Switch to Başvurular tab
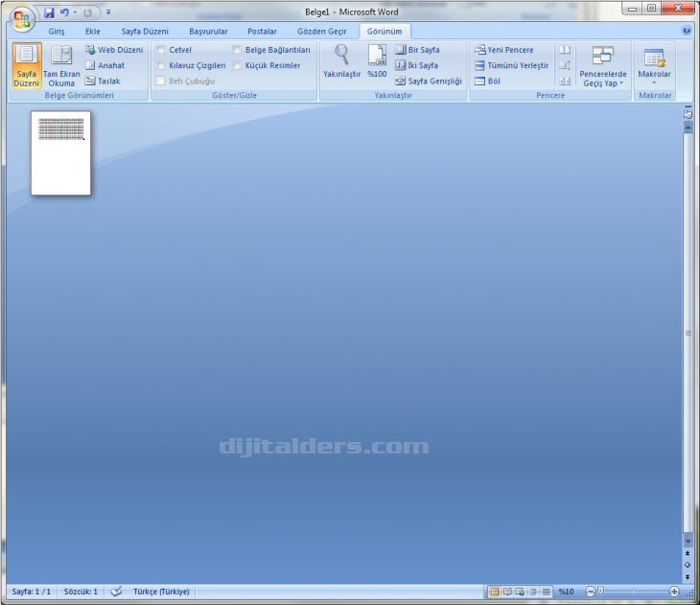Image resolution: width=700 pixels, height=605 pixels. click(x=208, y=32)
